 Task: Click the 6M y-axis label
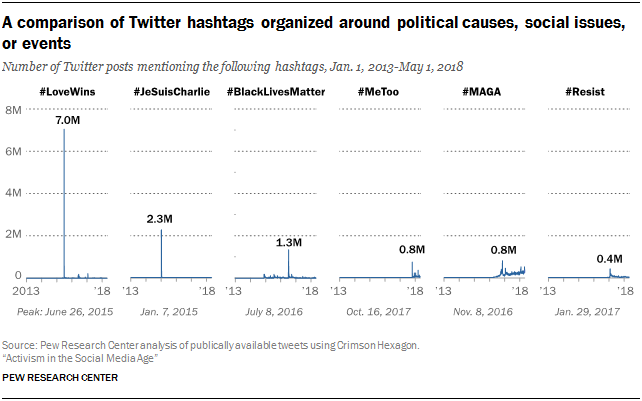point(14,151)
